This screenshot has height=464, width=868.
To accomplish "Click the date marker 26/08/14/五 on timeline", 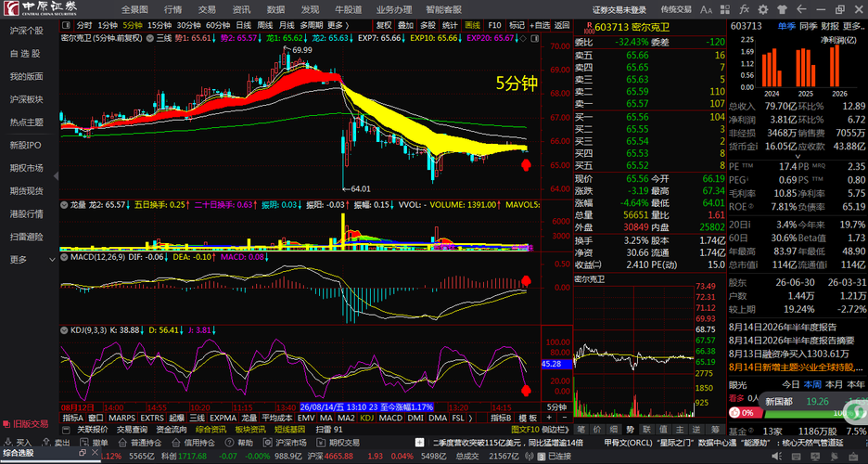I will (x=367, y=407).
